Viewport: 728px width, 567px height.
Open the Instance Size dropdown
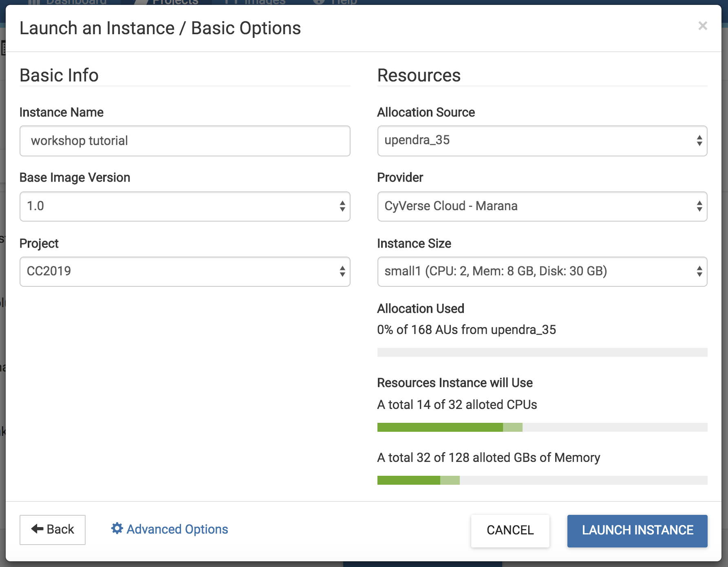pos(542,272)
